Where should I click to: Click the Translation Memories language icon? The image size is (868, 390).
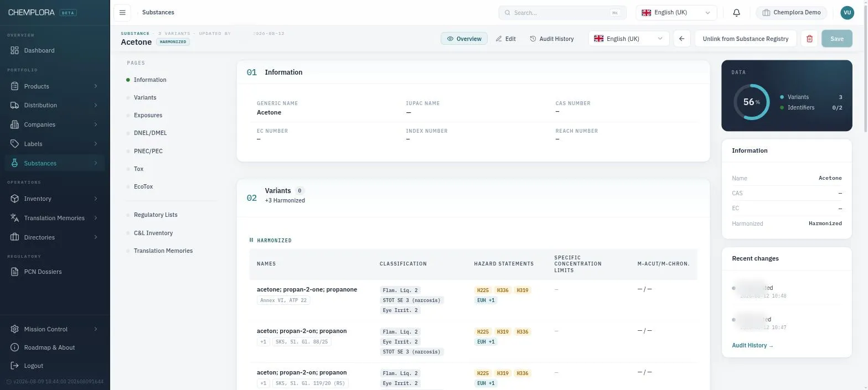[x=15, y=218]
